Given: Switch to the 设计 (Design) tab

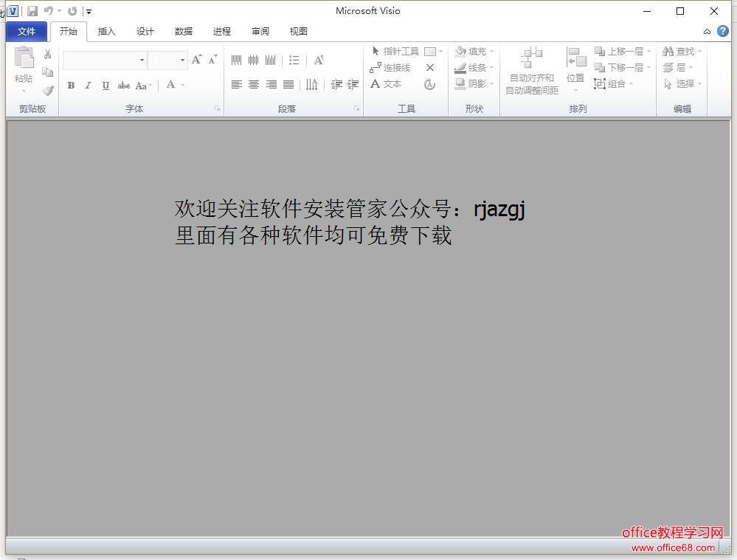Looking at the screenshot, I should (x=145, y=32).
